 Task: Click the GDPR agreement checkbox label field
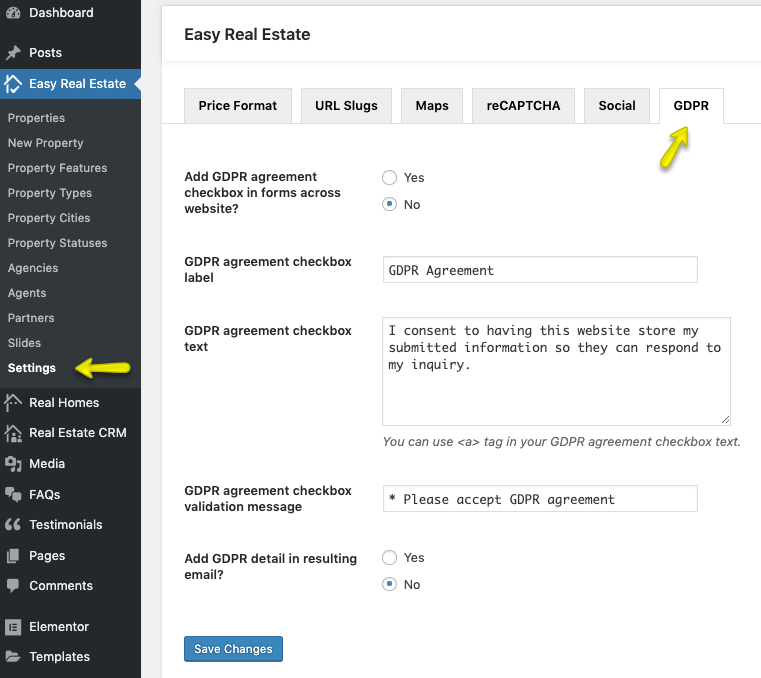coord(540,270)
